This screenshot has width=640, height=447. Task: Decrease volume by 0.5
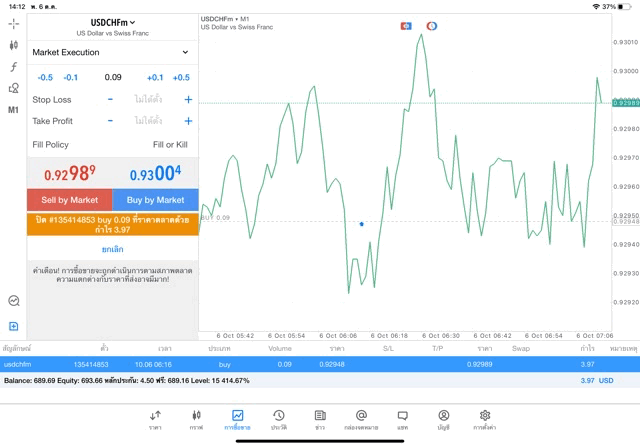point(45,77)
